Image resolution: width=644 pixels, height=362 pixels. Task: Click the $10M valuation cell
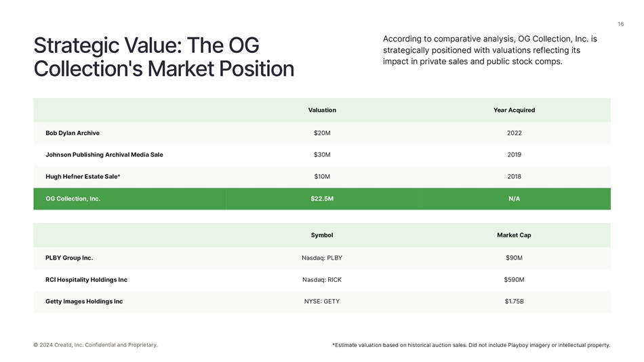[x=322, y=176]
